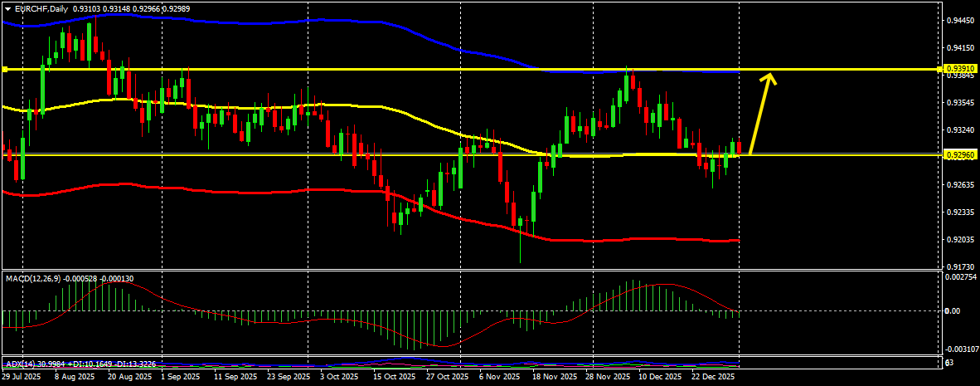Image resolution: width=980 pixels, height=386 pixels.
Task: Click the 0.94150 price axis label
Action: (x=960, y=47)
